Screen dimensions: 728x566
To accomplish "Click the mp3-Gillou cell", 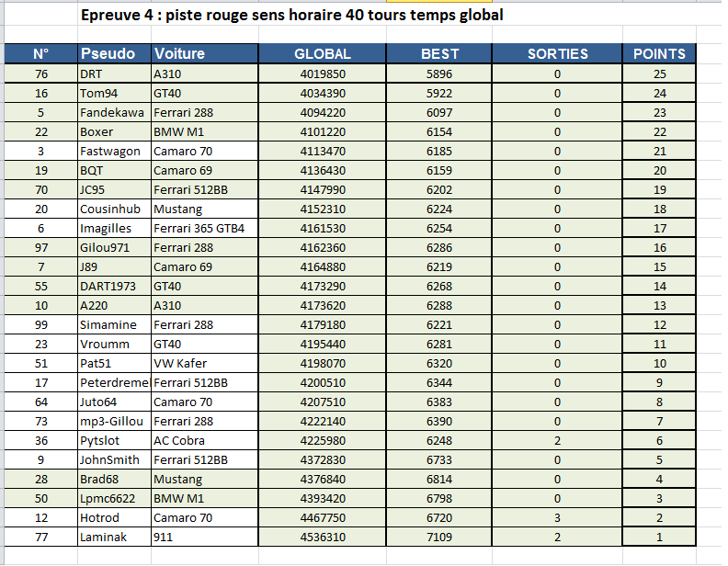I will (x=114, y=421).
